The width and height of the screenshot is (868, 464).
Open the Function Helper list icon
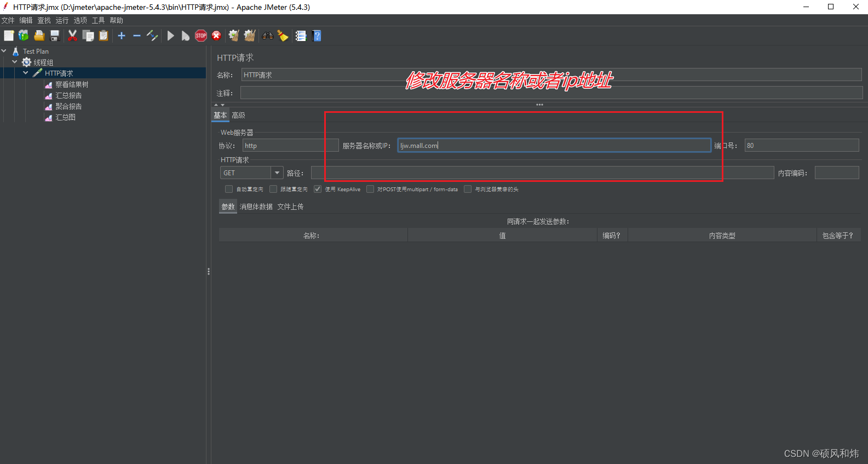pyautogui.click(x=301, y=36)
